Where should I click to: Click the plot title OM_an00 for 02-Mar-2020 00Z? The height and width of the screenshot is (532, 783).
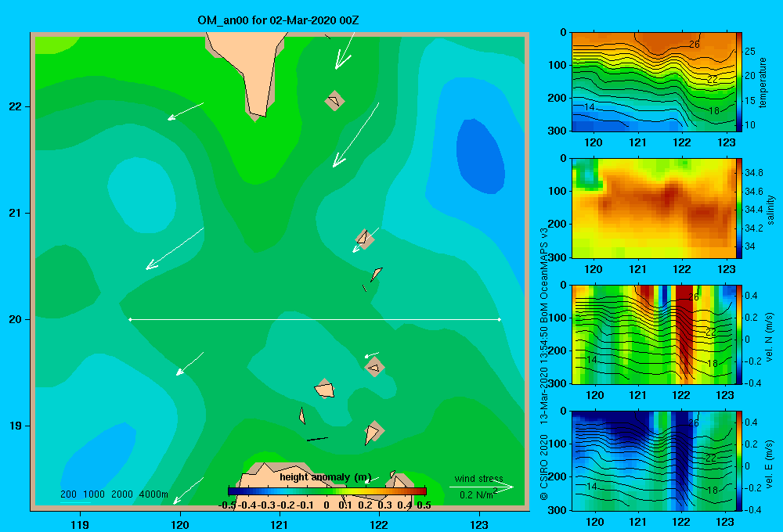click(278, 20)
